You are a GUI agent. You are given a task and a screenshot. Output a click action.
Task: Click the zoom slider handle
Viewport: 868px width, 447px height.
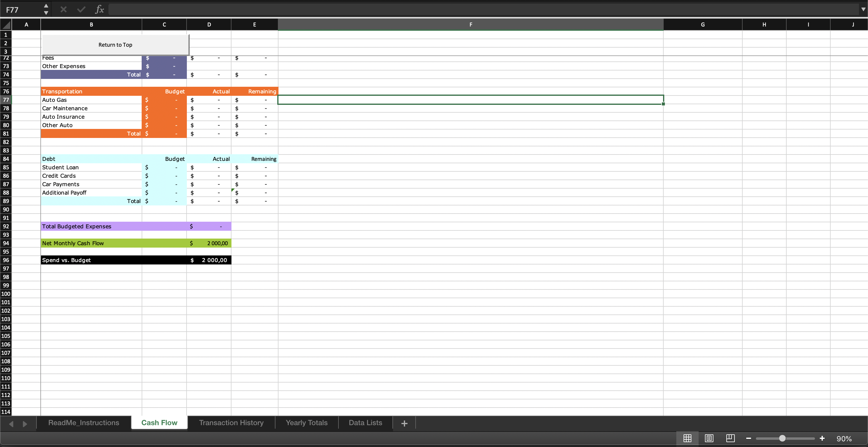pos(782,438)
